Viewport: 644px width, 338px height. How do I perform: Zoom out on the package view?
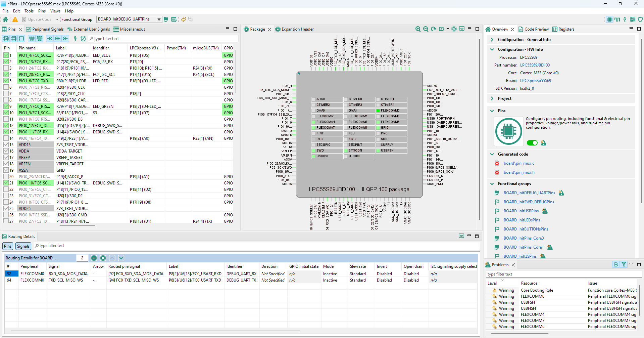[426, 29]
